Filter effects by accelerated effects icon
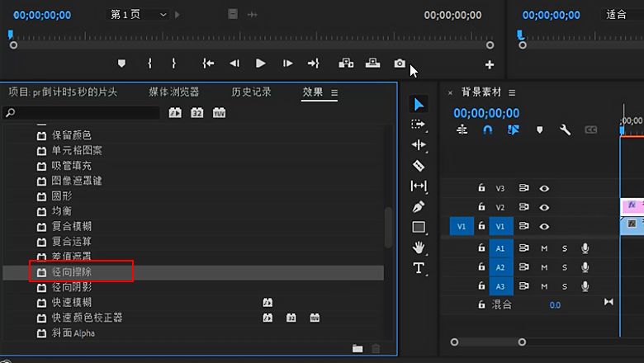This screenshot has width=644, height=363. click(175, 113)
